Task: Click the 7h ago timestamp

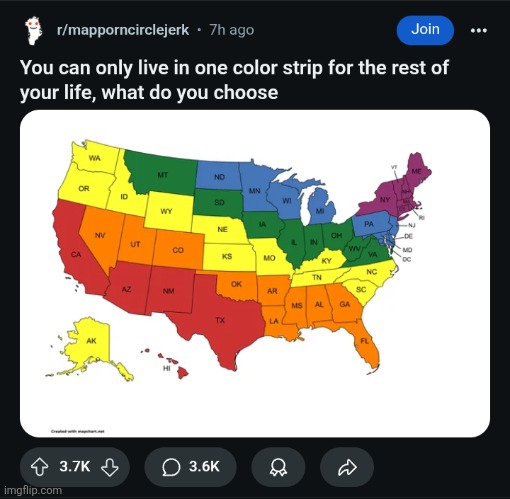Action: pyautogui.click(x=232, y=30)
